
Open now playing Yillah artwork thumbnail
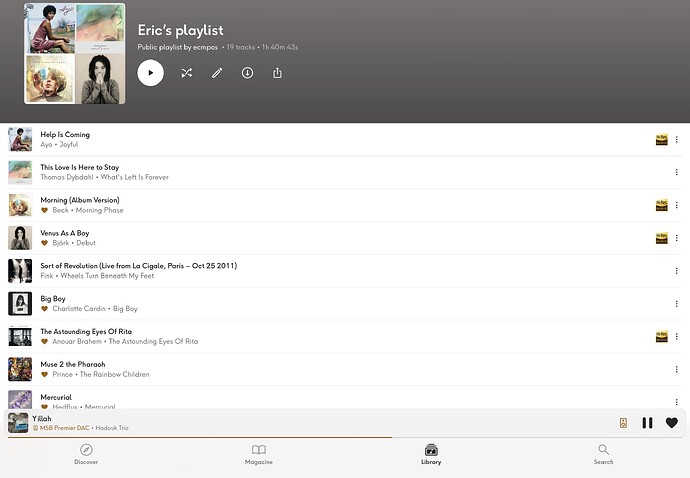click(18, 423)
